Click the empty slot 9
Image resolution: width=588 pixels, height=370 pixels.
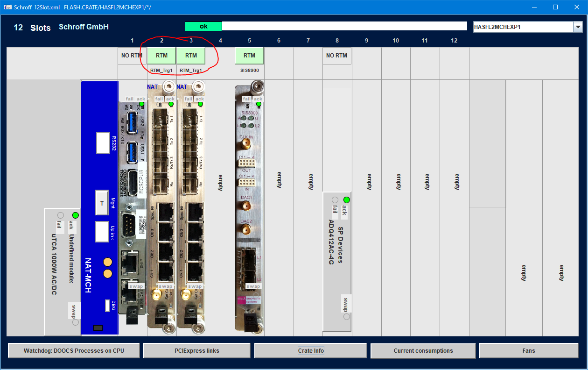[x=369, y=182]
